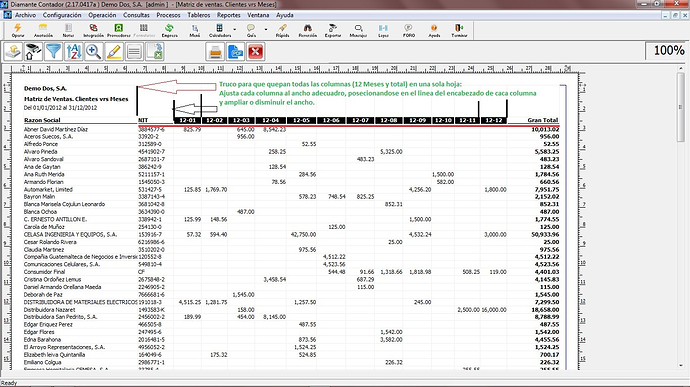The image size is (690, 387).
Task: Open the Configuración menu
Action: pos(62,15)
